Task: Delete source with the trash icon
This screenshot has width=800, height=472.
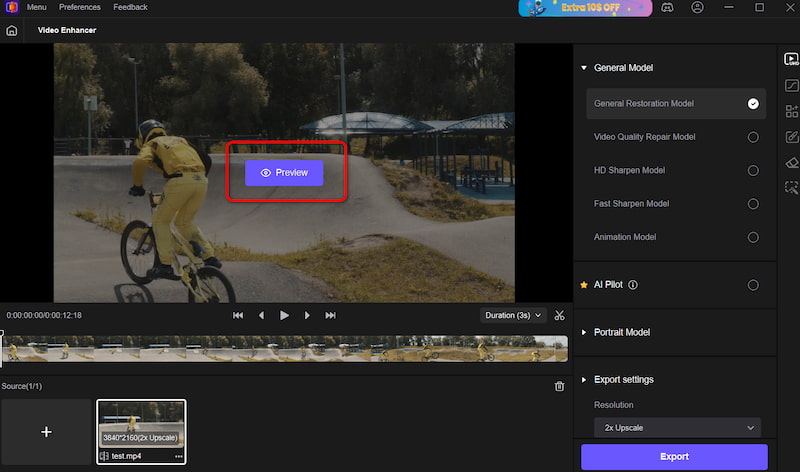Action: click(x=559, y=386)
